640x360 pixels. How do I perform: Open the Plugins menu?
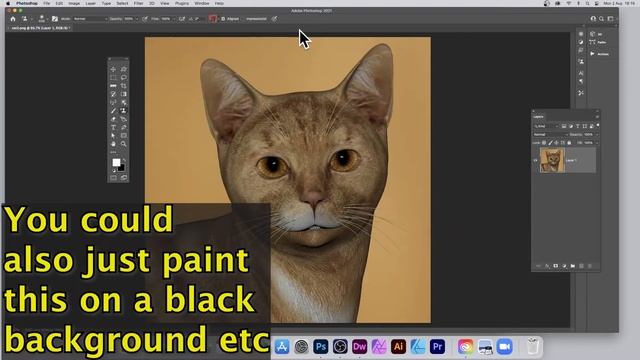tap(182, 3)
